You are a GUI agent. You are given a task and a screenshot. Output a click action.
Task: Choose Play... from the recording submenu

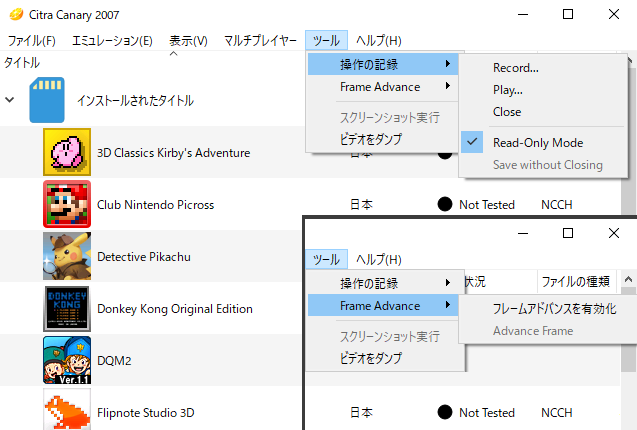click(x=508, y=90)
